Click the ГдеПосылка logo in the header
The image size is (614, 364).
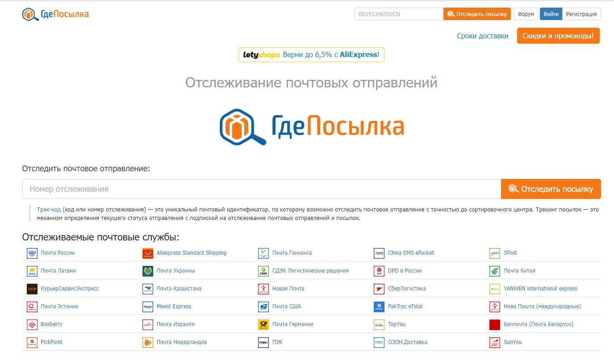(x=55, y=14)
